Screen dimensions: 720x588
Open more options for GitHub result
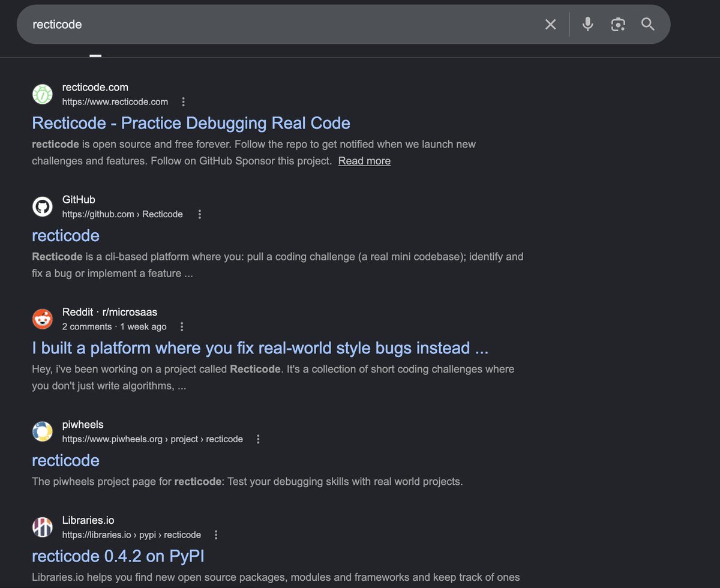tap(200, 214)
